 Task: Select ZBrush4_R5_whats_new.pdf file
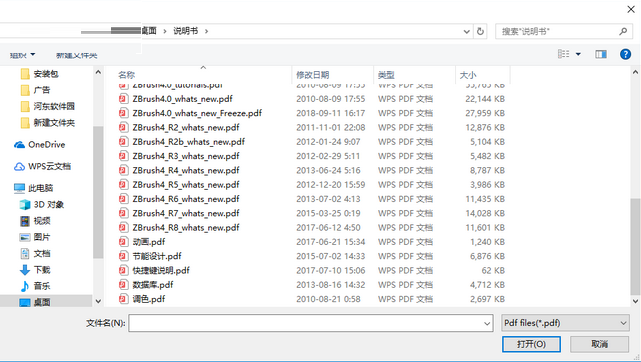(x=186, y=185)
